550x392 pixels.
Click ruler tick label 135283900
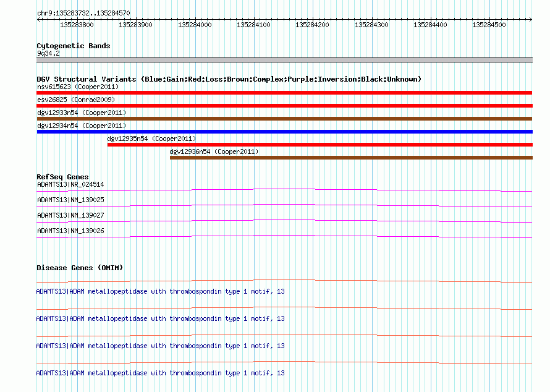coord(135,25)
